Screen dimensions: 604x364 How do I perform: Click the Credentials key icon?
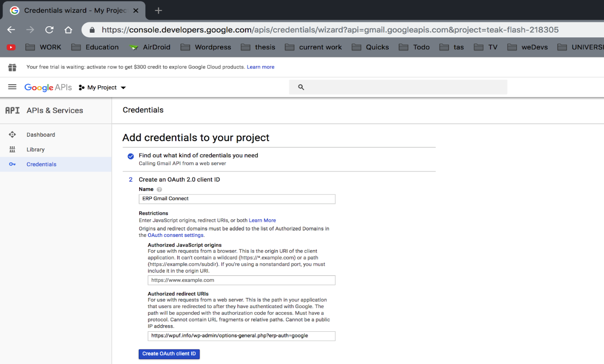(x=12, y=164)
